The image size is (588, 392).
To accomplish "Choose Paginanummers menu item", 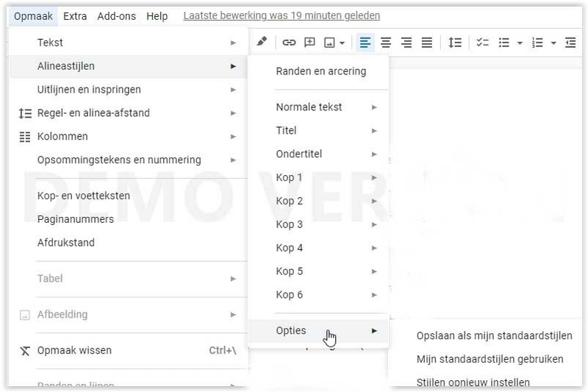I will 127,219.
